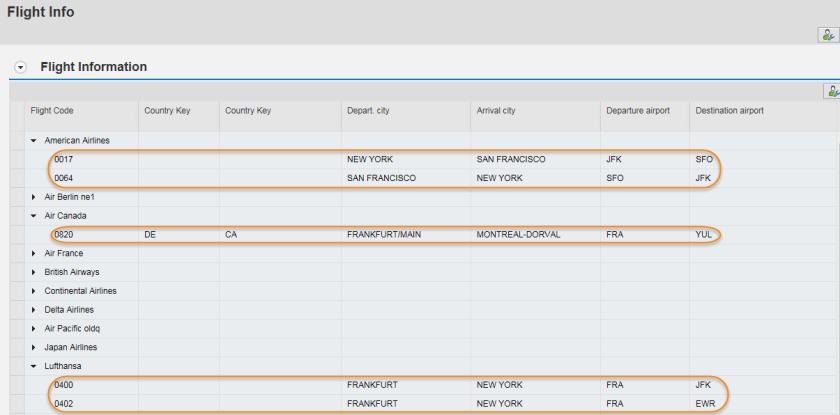
Task: Expand the British Airways node
Action: pyautogui.click(x=34, y=272)
